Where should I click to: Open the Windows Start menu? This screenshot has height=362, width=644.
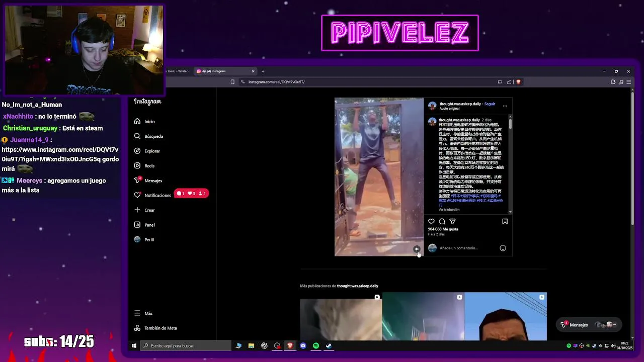tap(134, 346)
